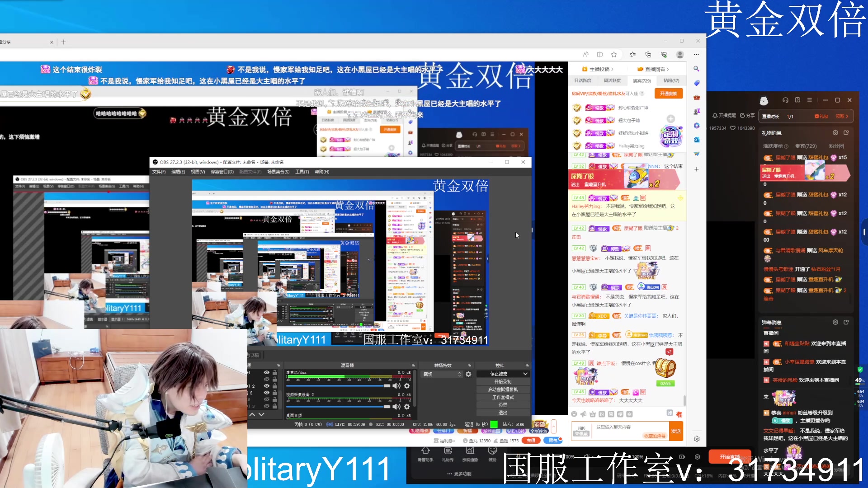Click browser sidebar Outlook icon

point(696,140)
